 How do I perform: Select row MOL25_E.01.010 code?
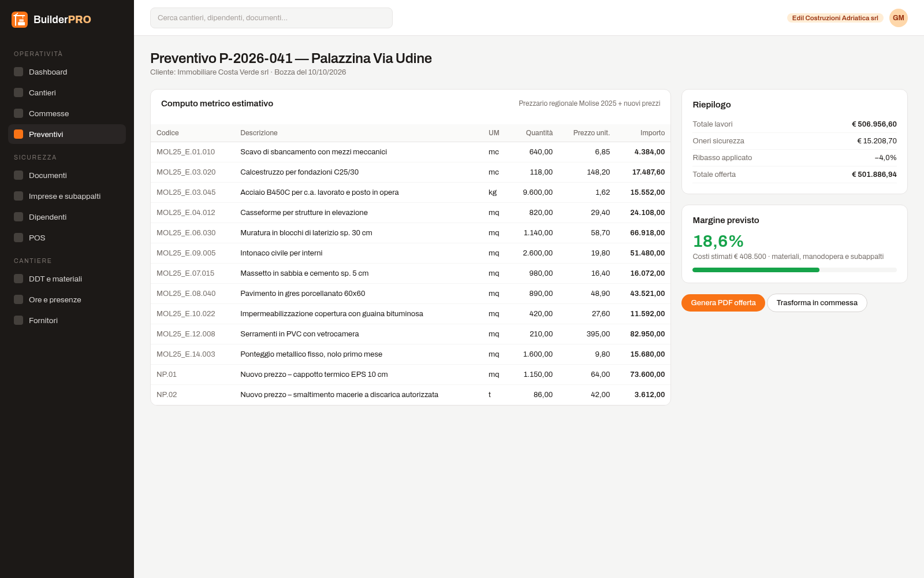185,152
